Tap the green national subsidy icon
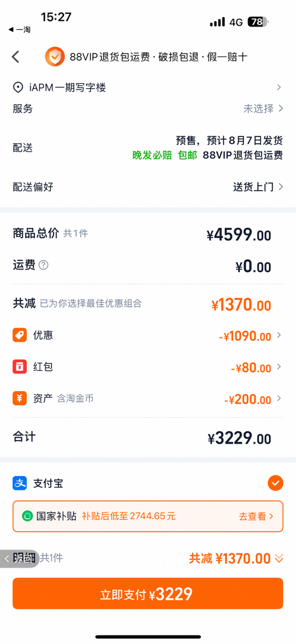Screen dimensions: 296x644 click(27, 516)
